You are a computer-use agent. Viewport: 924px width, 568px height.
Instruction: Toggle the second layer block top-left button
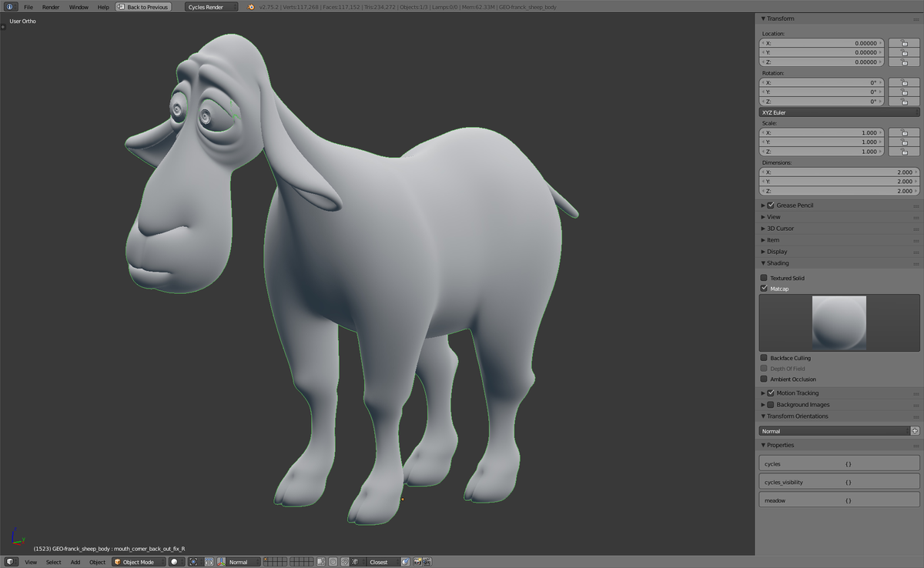[292, 560]
